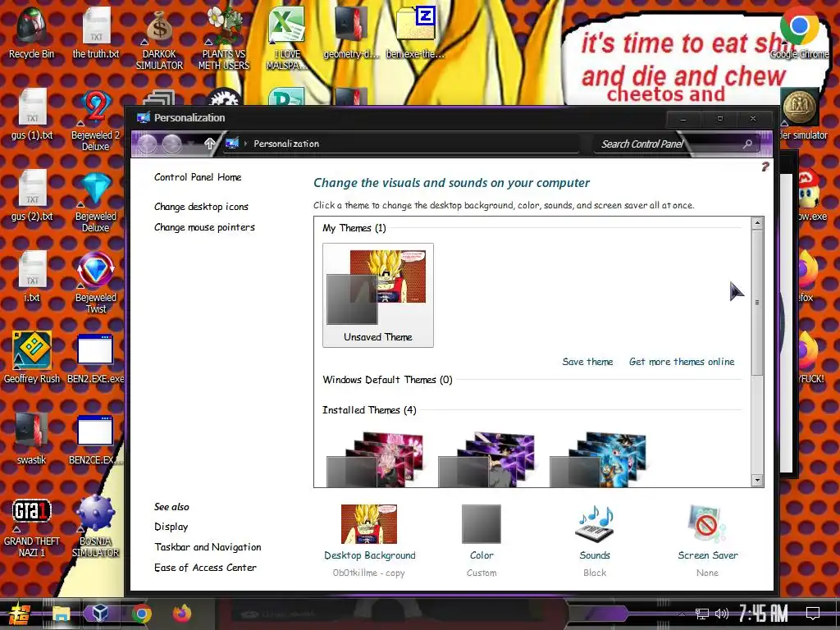Select the purple Goku Black installed theme
840x630 pixels.
pos(486,459)
